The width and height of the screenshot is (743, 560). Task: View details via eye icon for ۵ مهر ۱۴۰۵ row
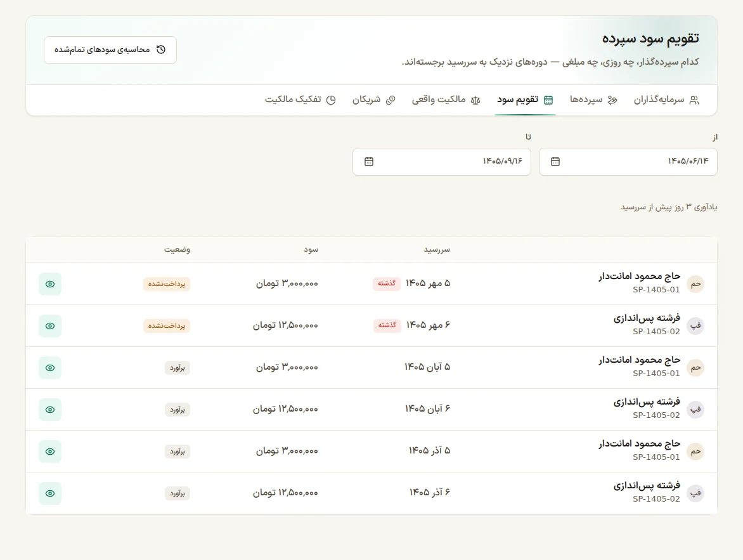[x=50, y=284]
